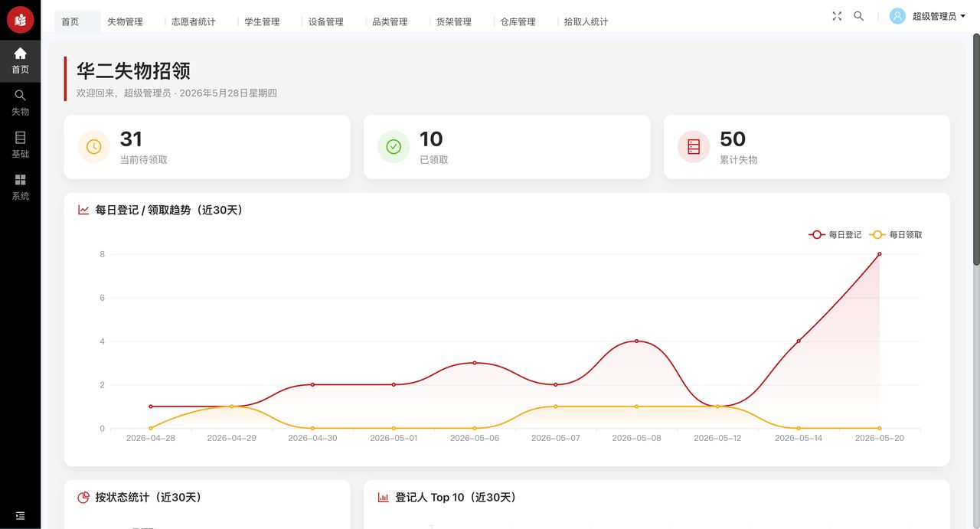Switch to the 失物管理 tab
Viewport: 980px width, 529px height.
(x=125, y=22)
